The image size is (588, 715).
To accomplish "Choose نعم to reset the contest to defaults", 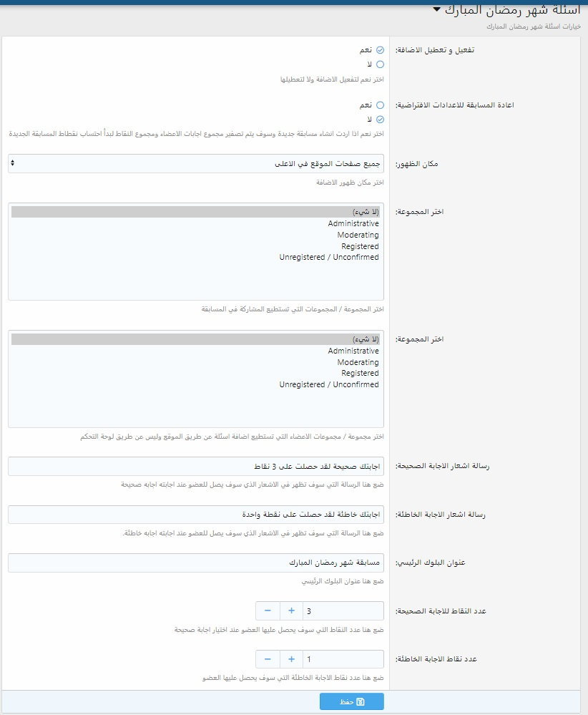I will click(380, 105).
